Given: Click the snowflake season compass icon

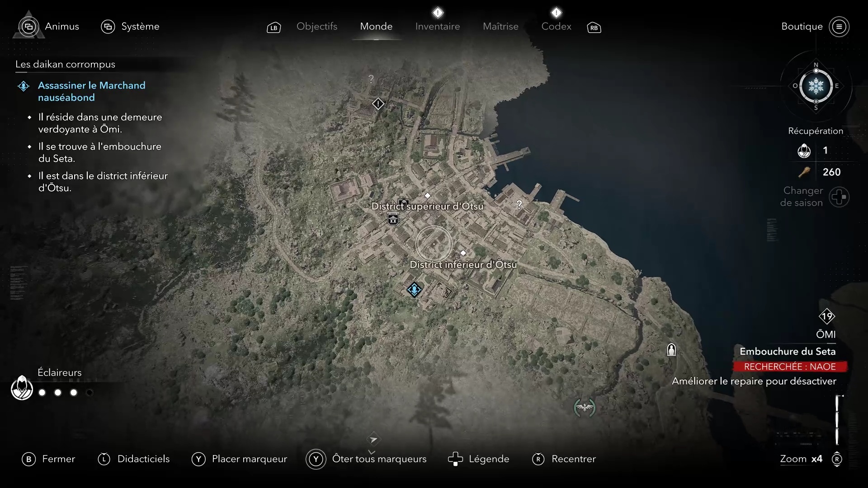Looking at the screenshot, I should point(816,86).
